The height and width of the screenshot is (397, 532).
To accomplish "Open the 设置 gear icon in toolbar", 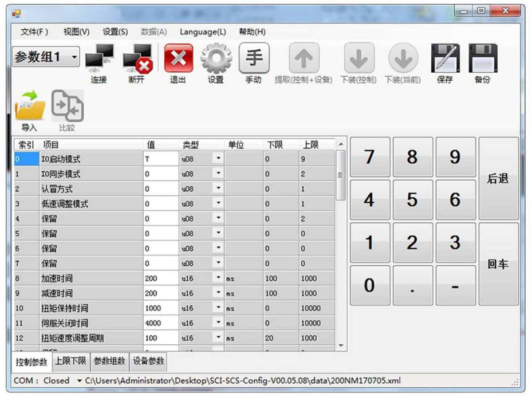I will tap(215, 60).
